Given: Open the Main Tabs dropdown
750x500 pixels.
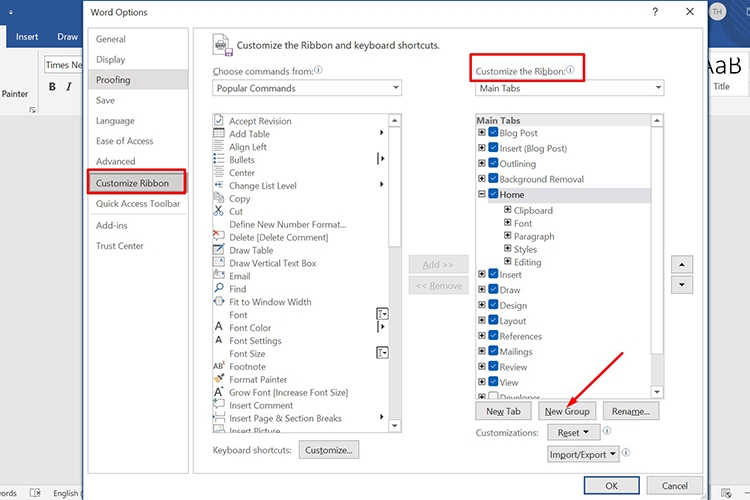Looking at the screenshot, I should point(569,88).
